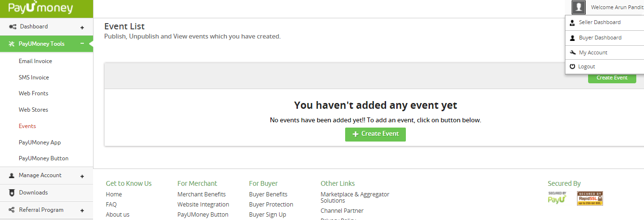Click the RapidSSL security badge
This screenshot has height=220, width=644.
tap(590, 198)
